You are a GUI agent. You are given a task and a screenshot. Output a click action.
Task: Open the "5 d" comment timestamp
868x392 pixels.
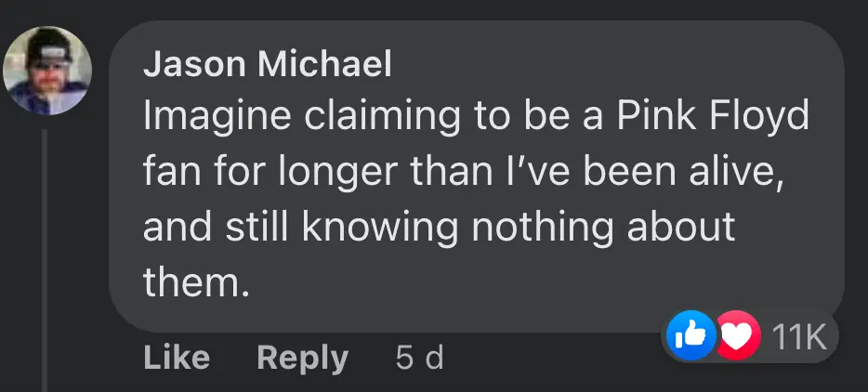(x=419, y=358)
